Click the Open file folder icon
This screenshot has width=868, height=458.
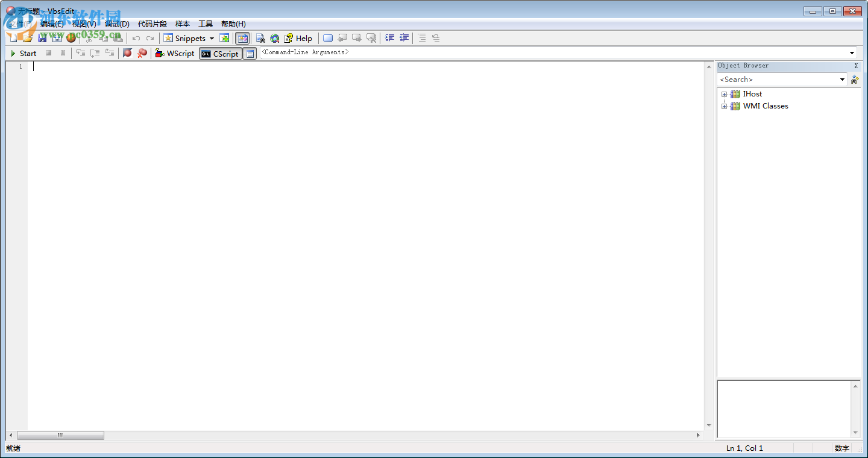pyautogui.click(x=27, y=38)
